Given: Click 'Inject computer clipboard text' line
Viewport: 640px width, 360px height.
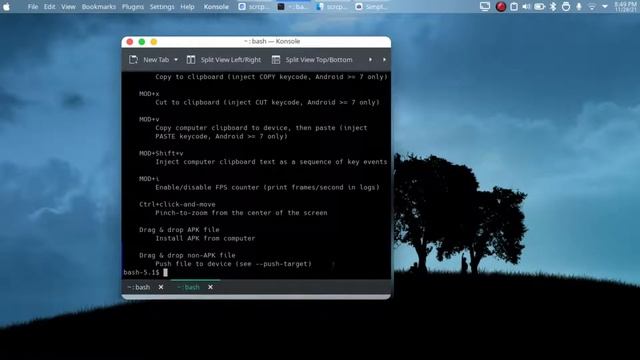Looking at the screenshot, I should coord(271,162).
